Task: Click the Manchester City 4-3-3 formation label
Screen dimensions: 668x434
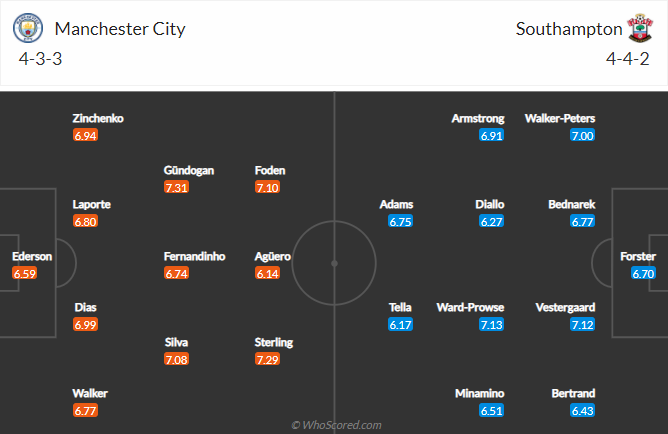Action: (38, 58)
